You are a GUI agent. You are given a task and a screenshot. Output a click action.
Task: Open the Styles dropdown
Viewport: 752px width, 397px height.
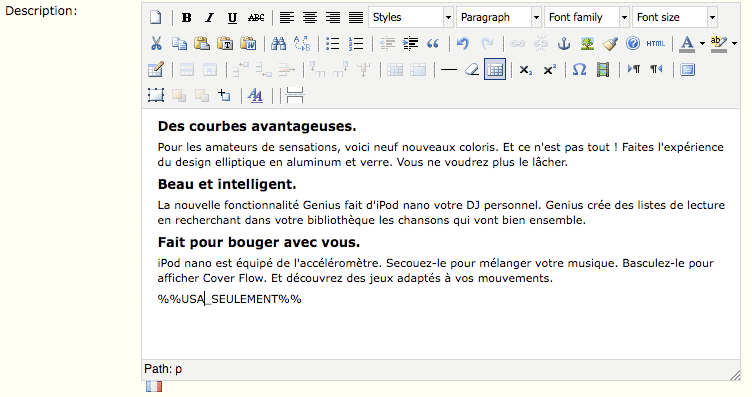[411, 17]
